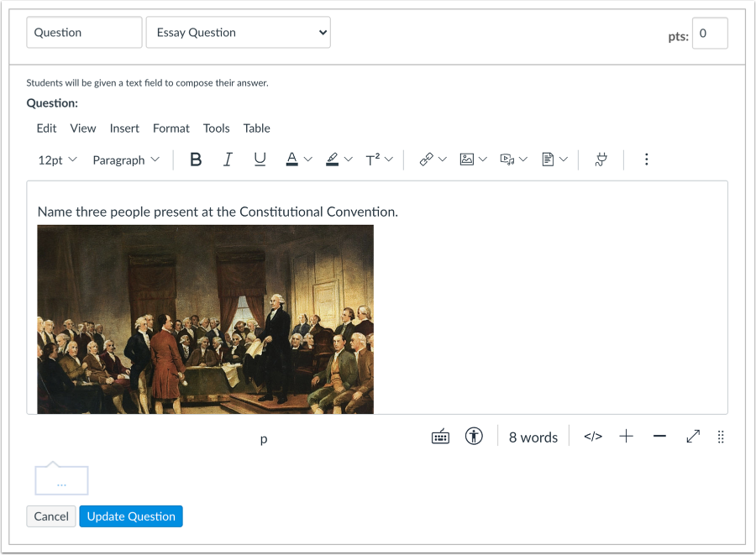
Task: Expand the image options dropdown arrow
Action: 485,160
